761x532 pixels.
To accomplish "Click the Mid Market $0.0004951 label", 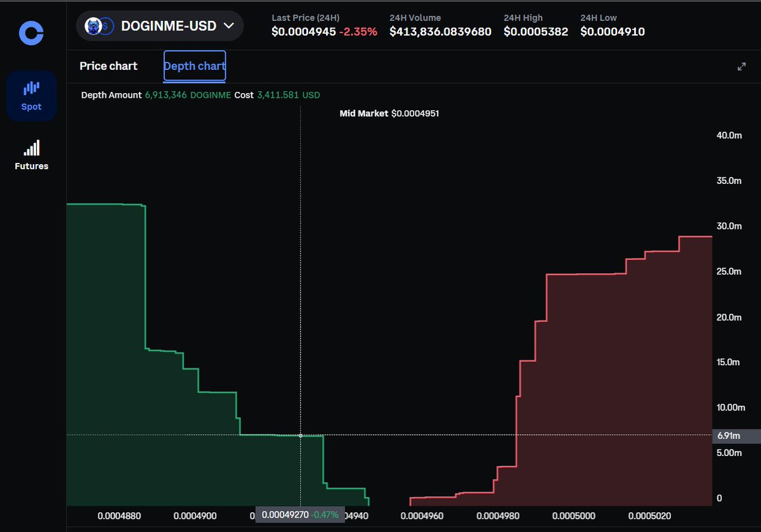I will pos(389,114).
